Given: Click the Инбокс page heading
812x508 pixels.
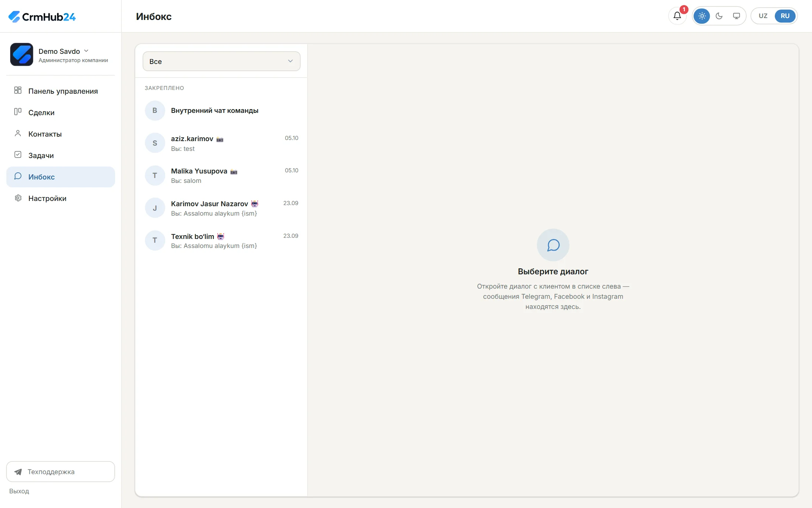Looking at the screenshot, I should pyautogui.click(x=154, y=17).
